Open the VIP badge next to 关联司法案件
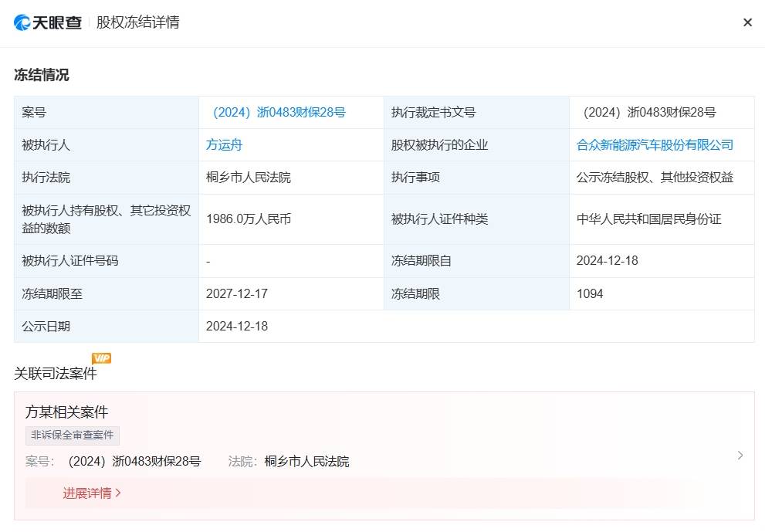Image resolution: width=765 pixels, height=532 pixels. [101, 358]
